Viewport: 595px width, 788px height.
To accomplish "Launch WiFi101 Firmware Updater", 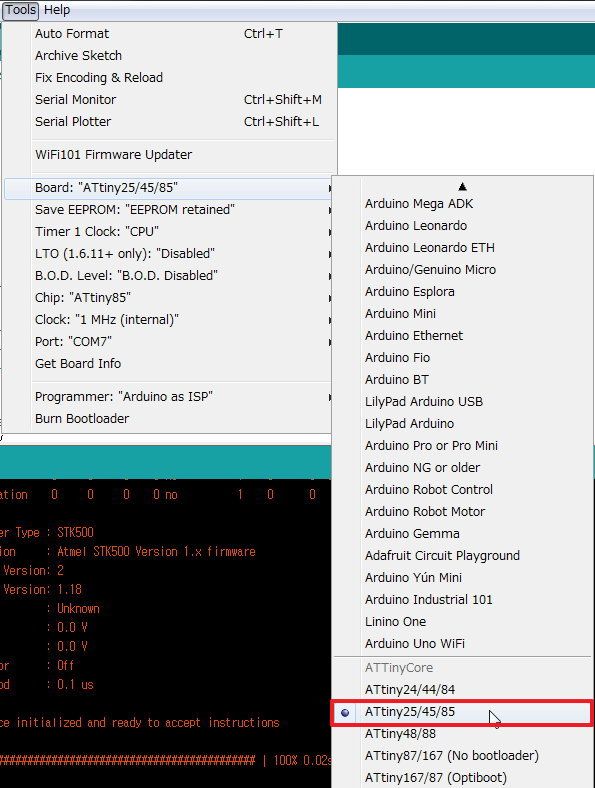I will (169, 155).
